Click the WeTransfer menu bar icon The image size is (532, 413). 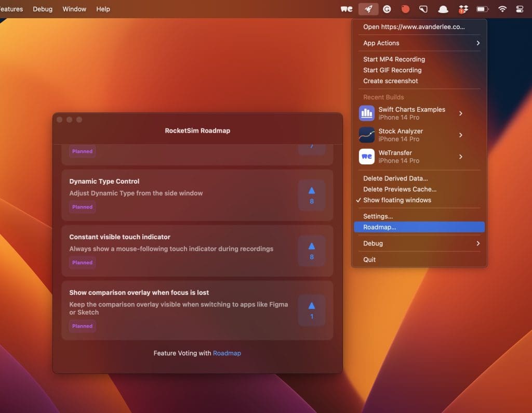pos(347,9)
